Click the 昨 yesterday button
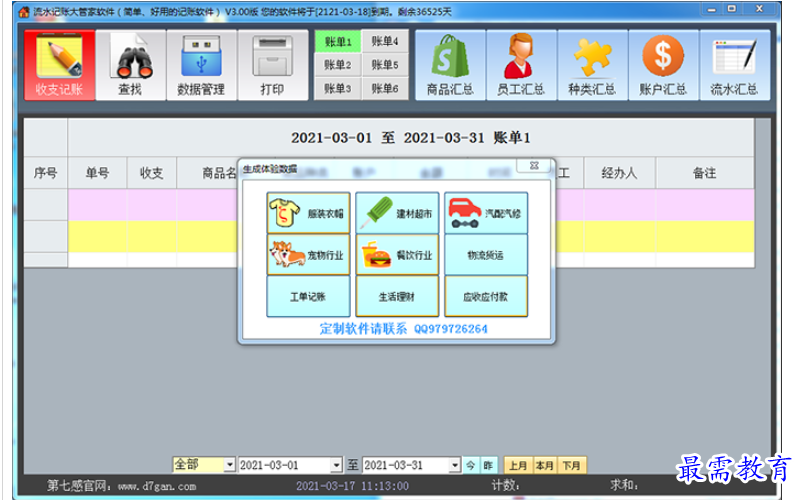Image resolution: width=800 pixels, height=500 pixels. click(488, 465)
